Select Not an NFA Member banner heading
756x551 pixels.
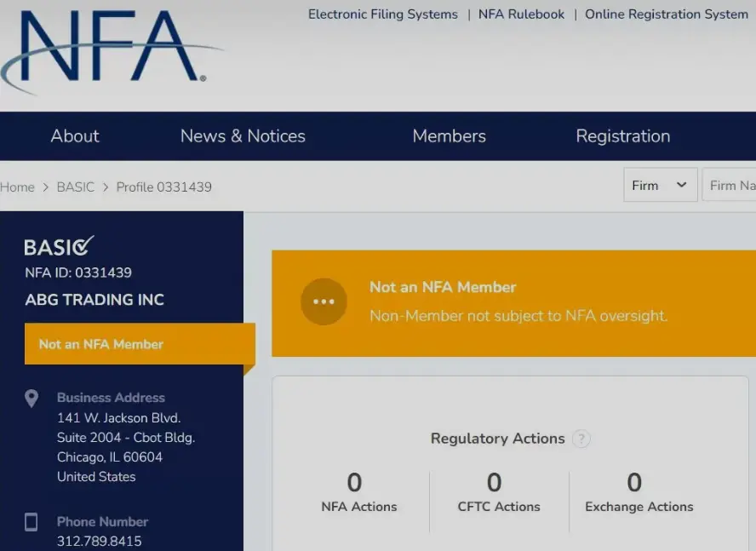pos(443,287)
